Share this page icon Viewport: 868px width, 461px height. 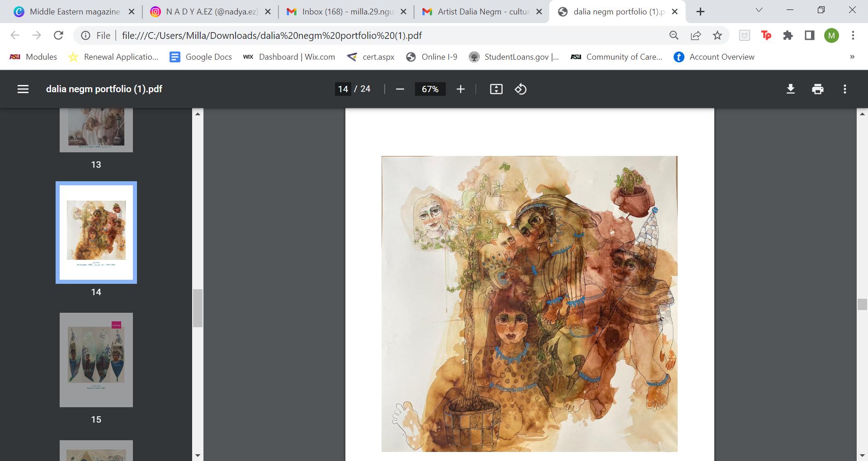click(x=696, y=35)
